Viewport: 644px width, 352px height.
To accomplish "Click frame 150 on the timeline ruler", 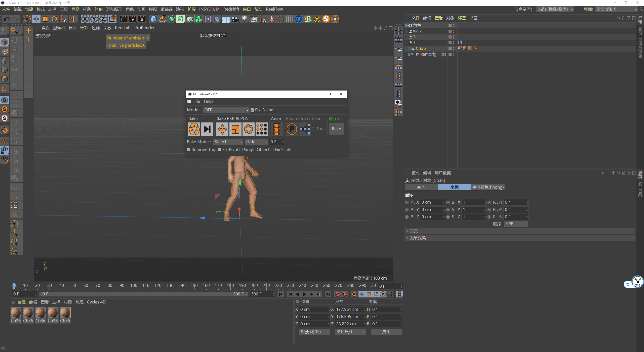I will click(x=194, y=286).
